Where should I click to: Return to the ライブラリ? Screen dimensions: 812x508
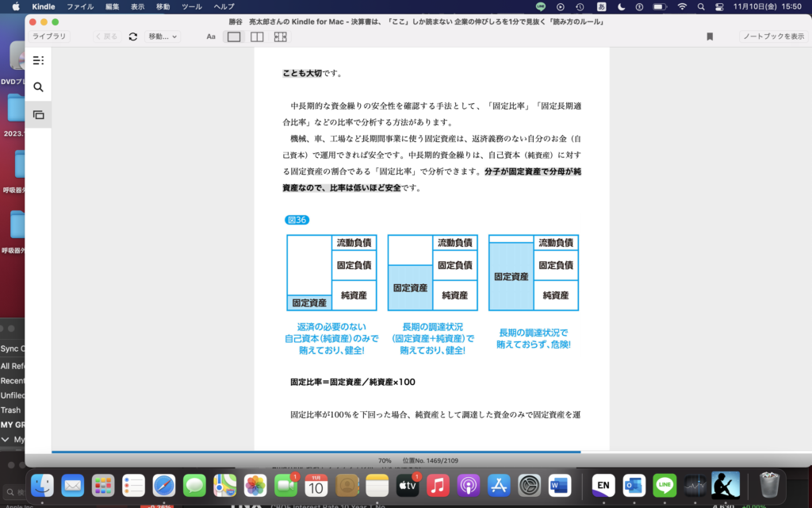pyautogui.click(x=49, y=37)
